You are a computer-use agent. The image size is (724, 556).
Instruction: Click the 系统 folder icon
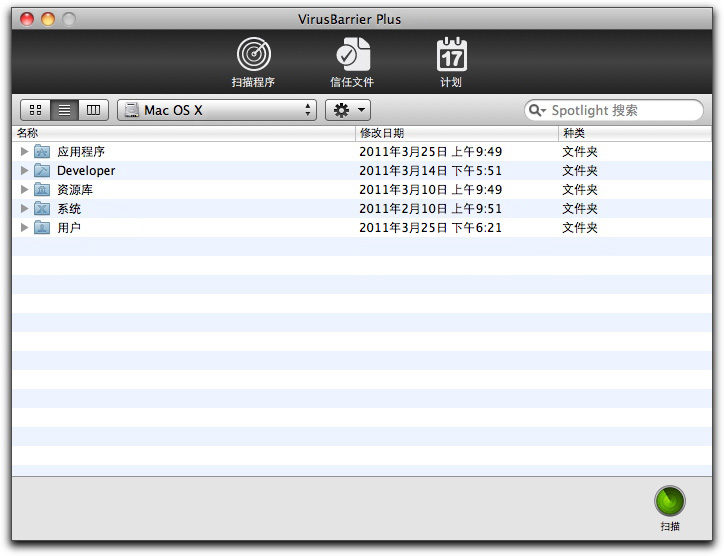point(42,208)
